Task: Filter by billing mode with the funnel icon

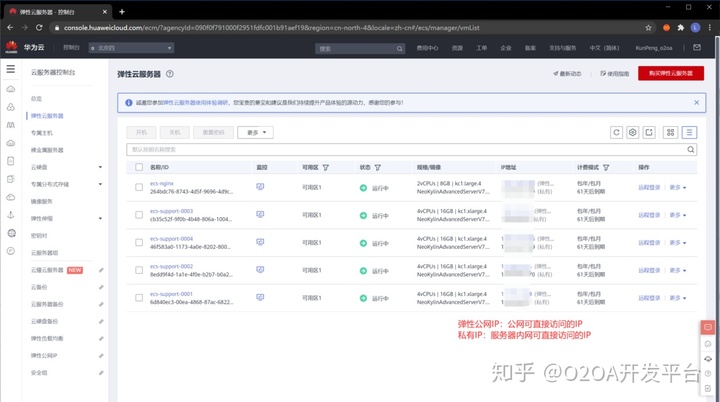Action: point(606,167)
